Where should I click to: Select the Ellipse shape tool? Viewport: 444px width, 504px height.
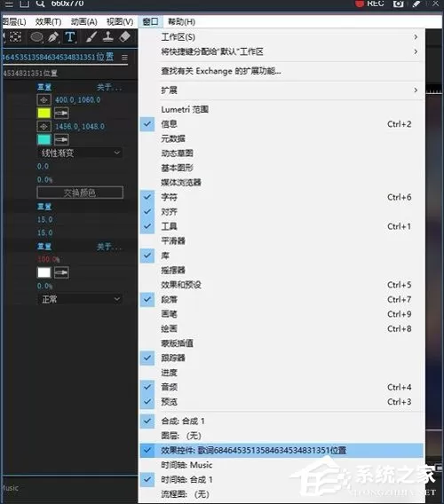[x=36, y=37]
